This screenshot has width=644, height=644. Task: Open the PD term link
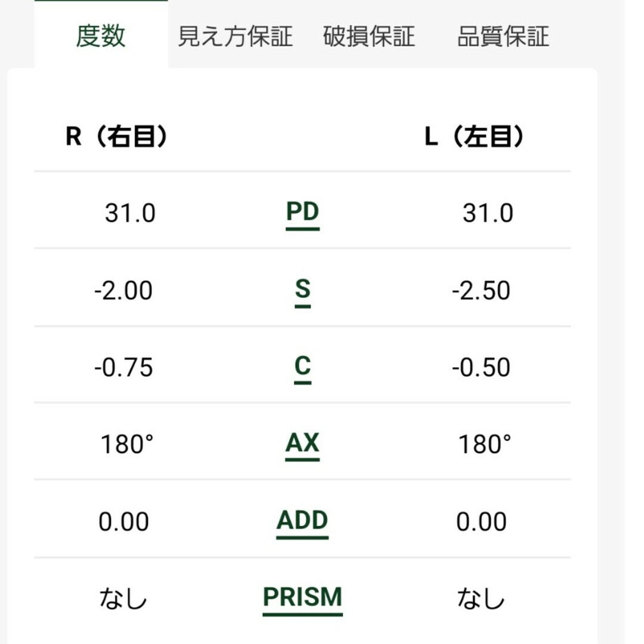coord(303,215)
